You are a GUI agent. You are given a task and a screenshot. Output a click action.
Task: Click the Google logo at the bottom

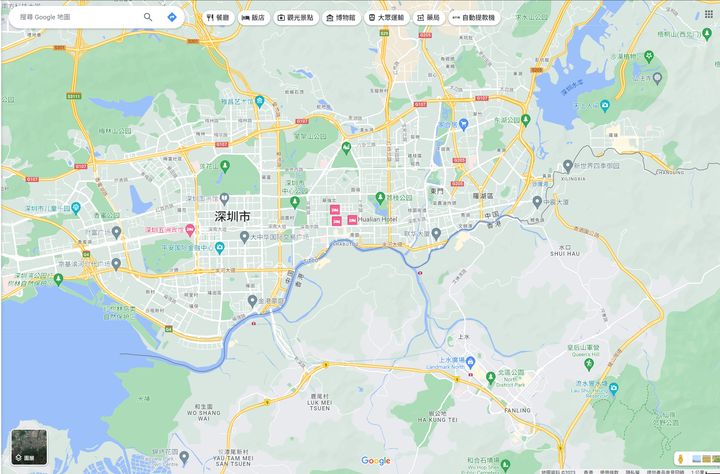(x=376, y=461)
